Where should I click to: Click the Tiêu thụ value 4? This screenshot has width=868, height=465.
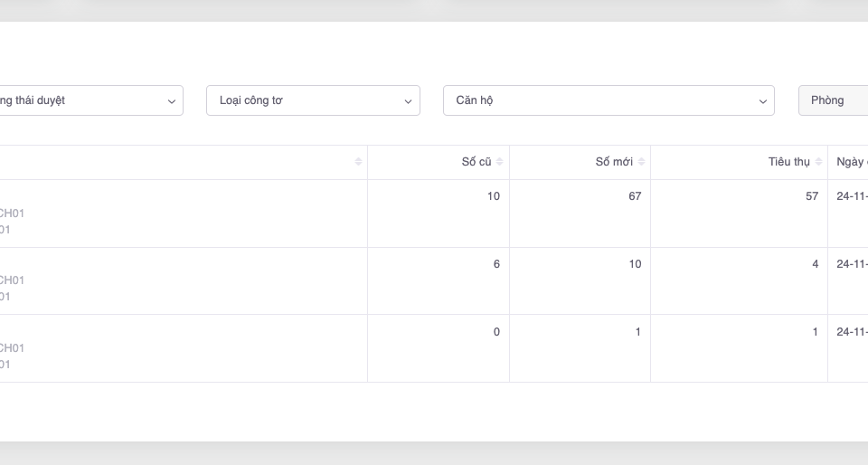tap(815, 264)
